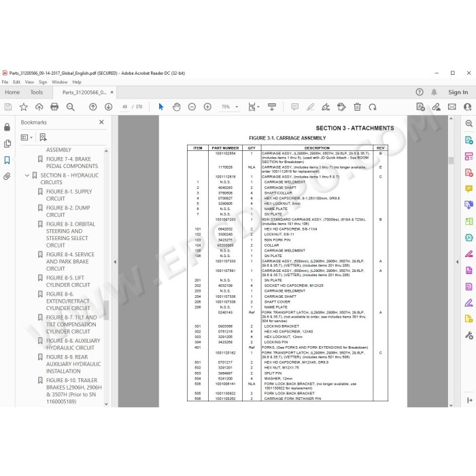
Task: Open the More Tools wrench icon
Action: click(x=469, y=335)
